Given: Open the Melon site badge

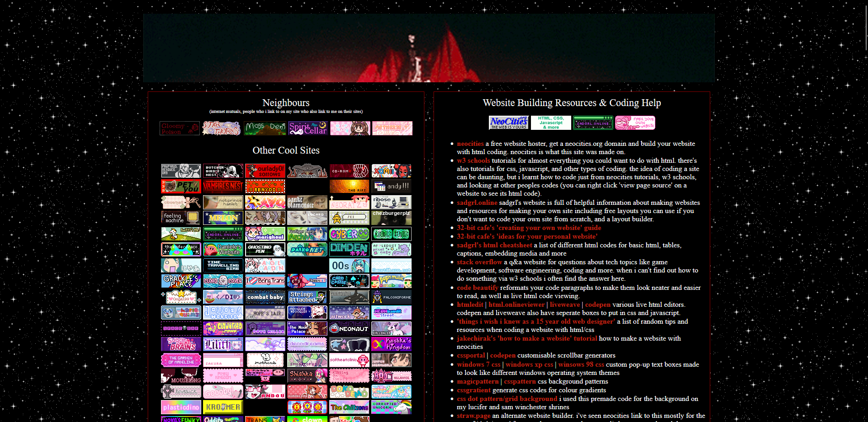Looking at the screenshot, I should tap(223, 218).
